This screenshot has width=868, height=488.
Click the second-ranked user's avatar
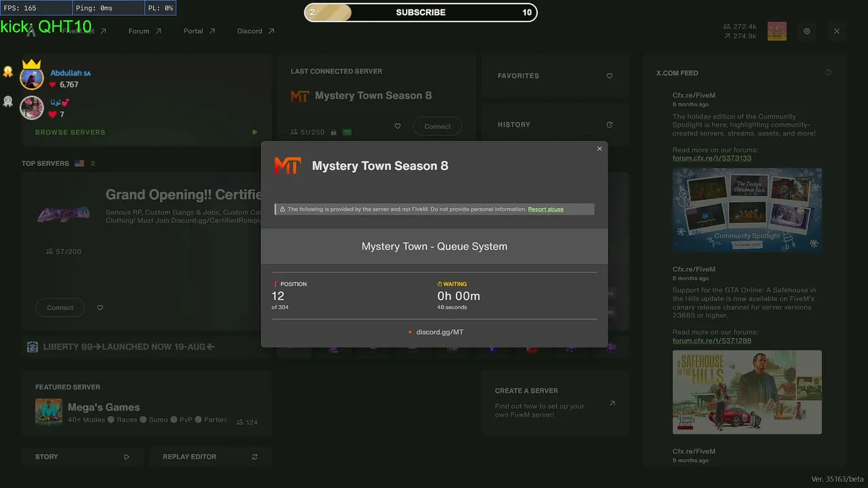pos(32,108)
